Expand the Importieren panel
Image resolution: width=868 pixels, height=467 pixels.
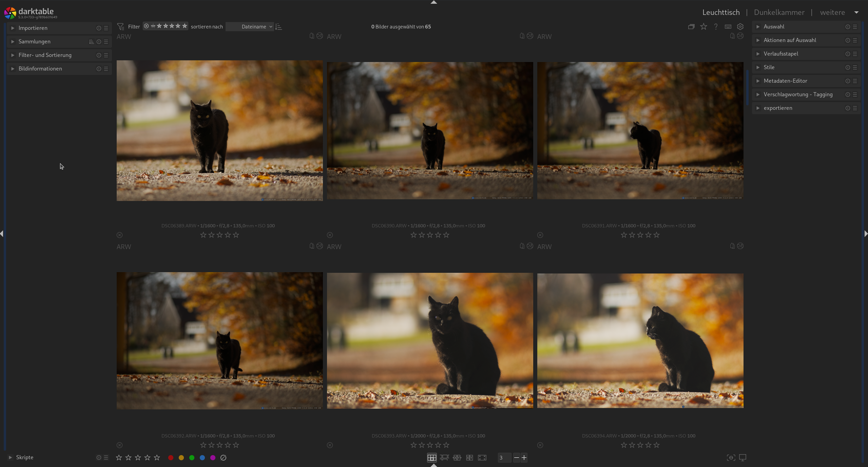[x=33, y=28]
